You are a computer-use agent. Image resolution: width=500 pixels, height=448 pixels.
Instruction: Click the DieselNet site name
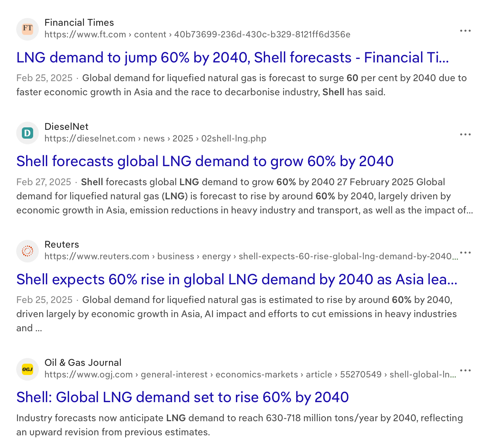click(x=66, y=127)
